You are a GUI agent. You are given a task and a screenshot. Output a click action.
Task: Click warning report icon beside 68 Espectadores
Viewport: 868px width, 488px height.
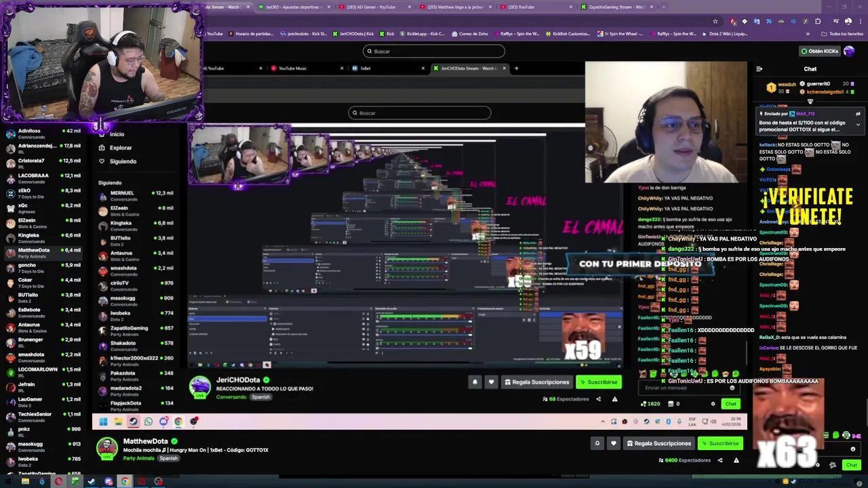coord(614,399)
